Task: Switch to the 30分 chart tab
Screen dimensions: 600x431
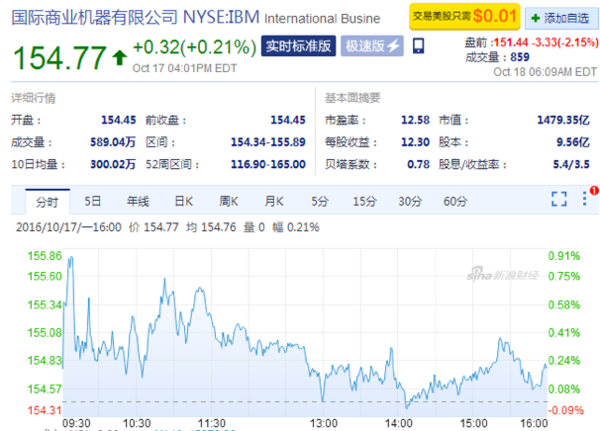Action: pos(410,201)
